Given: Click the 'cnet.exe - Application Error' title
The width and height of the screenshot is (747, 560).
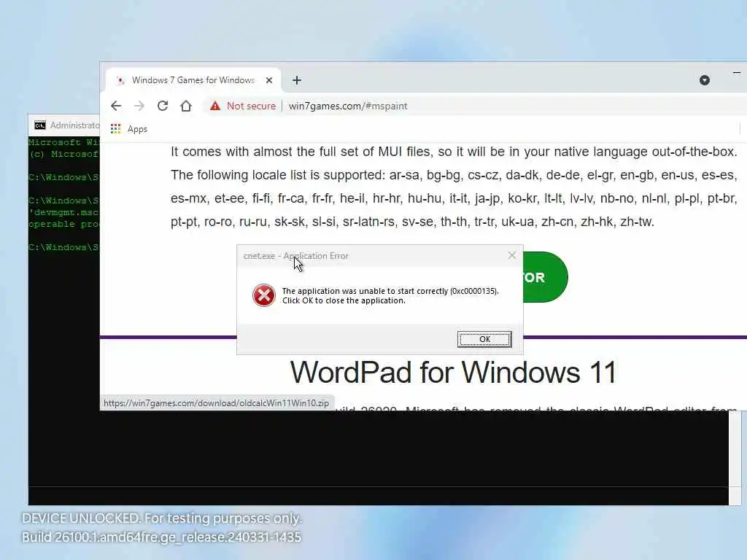Looking at the screenshot, I should (x=296, y=256).
